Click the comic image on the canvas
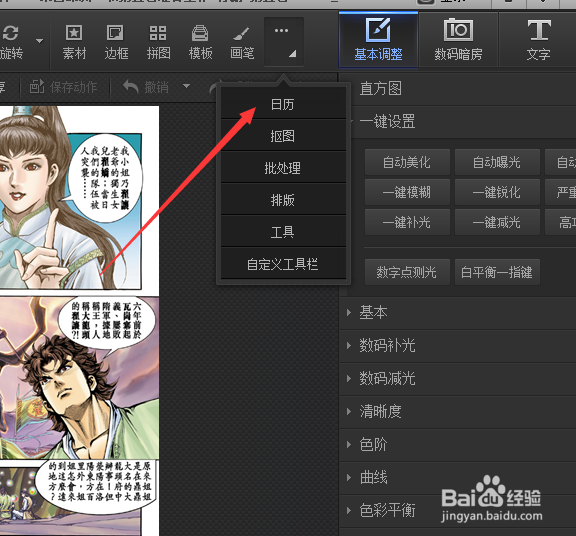 [x=79, y=320]
